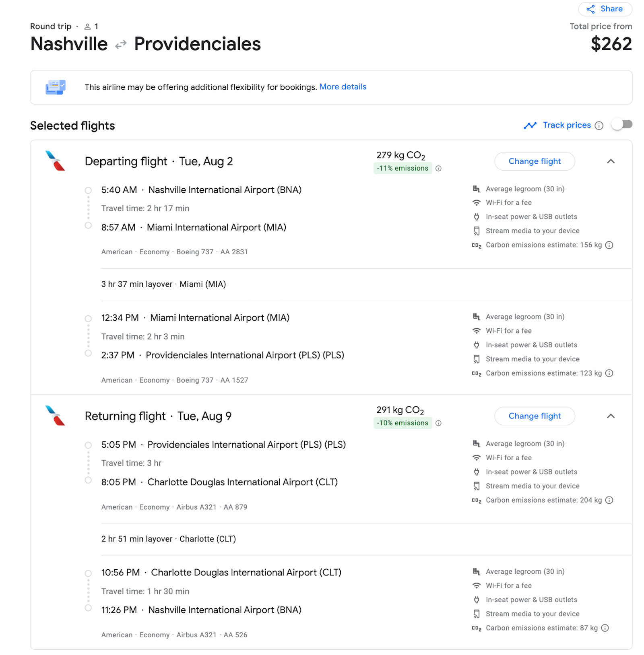Click the Wi-Fi amenity icon on departing leg
Screen dimensions: 644x655
[x=477, y=202]
